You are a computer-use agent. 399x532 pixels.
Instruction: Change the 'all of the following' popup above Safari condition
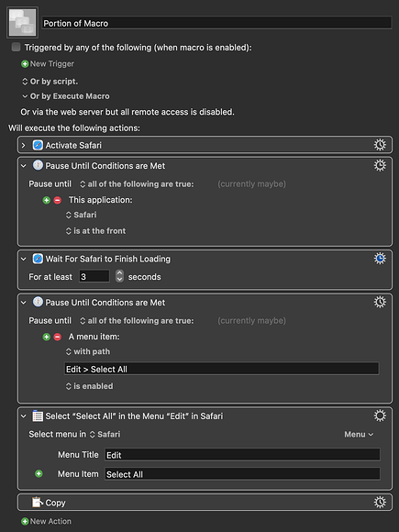click(137, 183)
